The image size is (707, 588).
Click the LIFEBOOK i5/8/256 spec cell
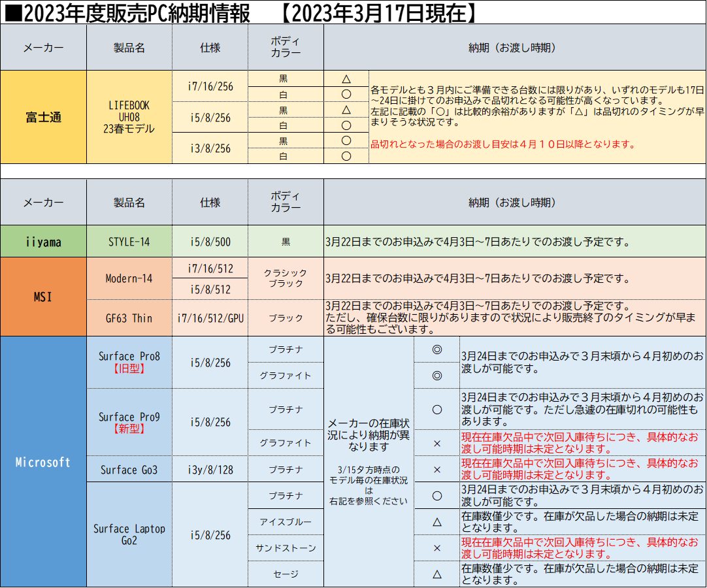(x=210, y=117)
